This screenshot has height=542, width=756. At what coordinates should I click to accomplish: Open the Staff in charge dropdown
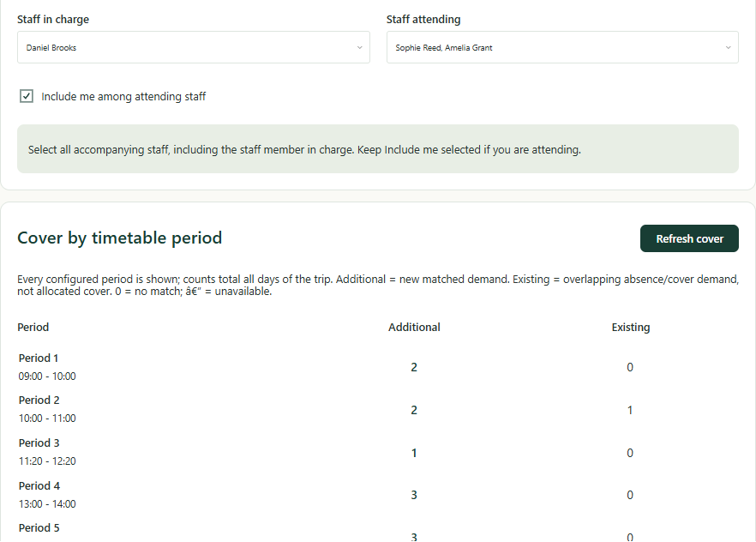point(194,47)
